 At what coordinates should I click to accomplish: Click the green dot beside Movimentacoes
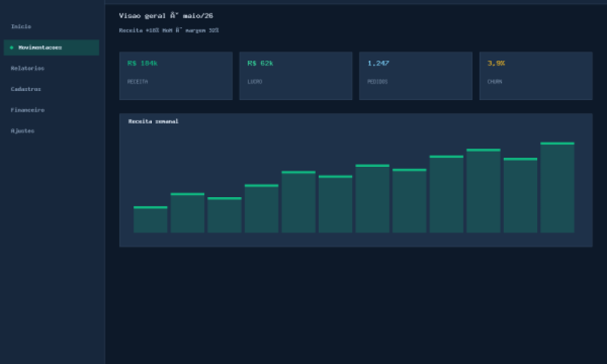(x=11, y=48)
